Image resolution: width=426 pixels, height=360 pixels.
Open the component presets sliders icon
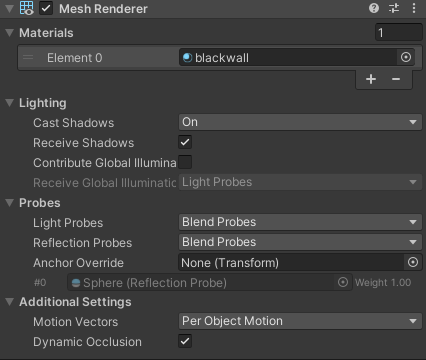394,8
